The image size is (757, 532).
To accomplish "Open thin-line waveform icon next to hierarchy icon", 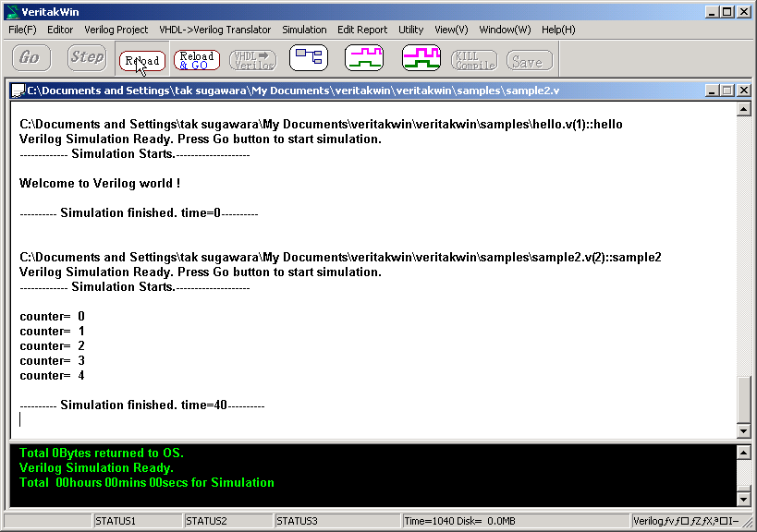I will coord(364,58).
